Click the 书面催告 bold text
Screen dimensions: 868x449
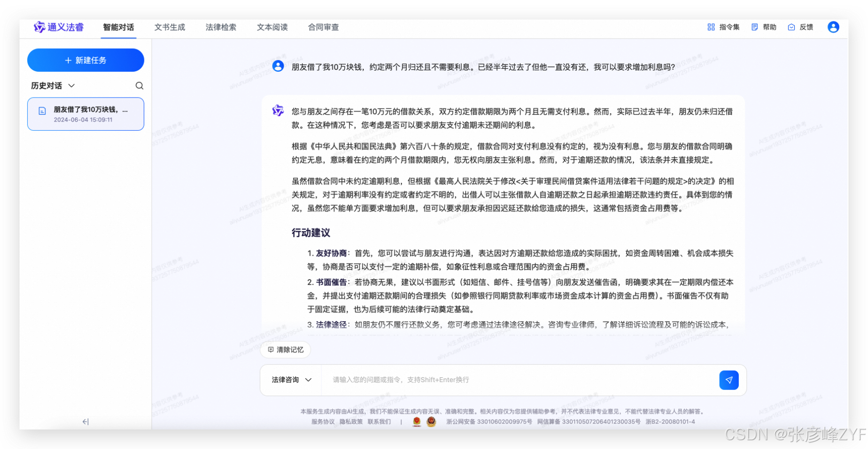pos(331,282)
